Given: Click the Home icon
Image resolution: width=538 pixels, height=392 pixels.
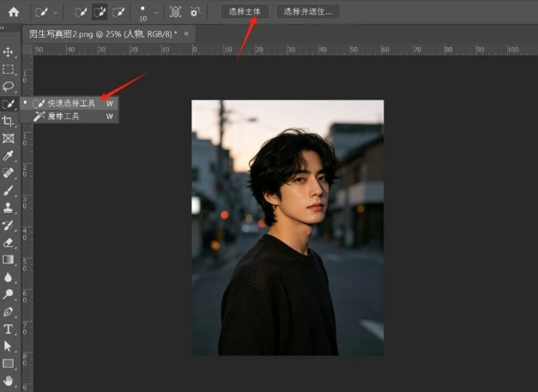Looking at the screenshot, I should pyautogui.click(x=14, y=12).
